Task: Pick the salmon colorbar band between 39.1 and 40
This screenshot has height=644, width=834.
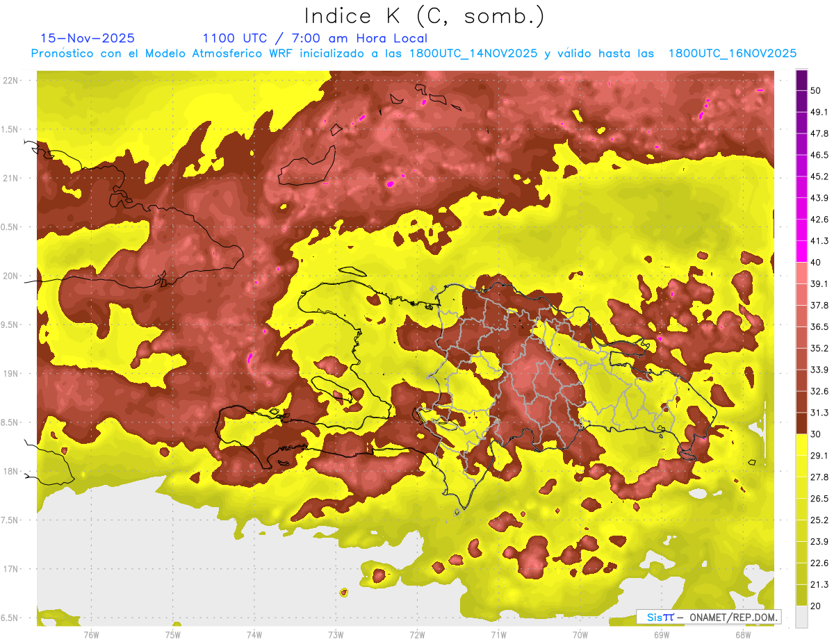Action: point(801,272)
